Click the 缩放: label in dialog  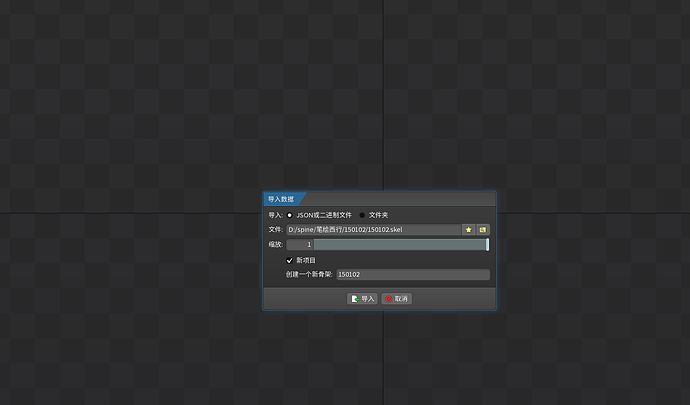pos(275,245)
